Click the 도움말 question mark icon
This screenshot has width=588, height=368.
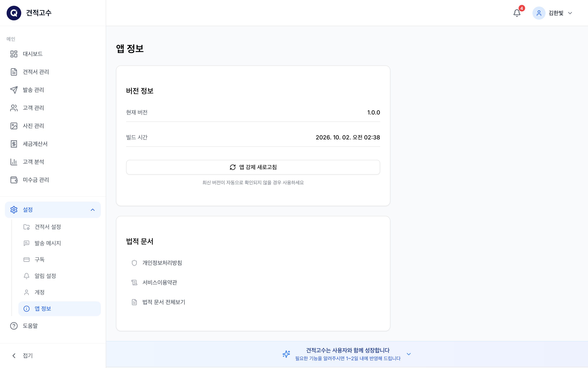tap(14, 326)
